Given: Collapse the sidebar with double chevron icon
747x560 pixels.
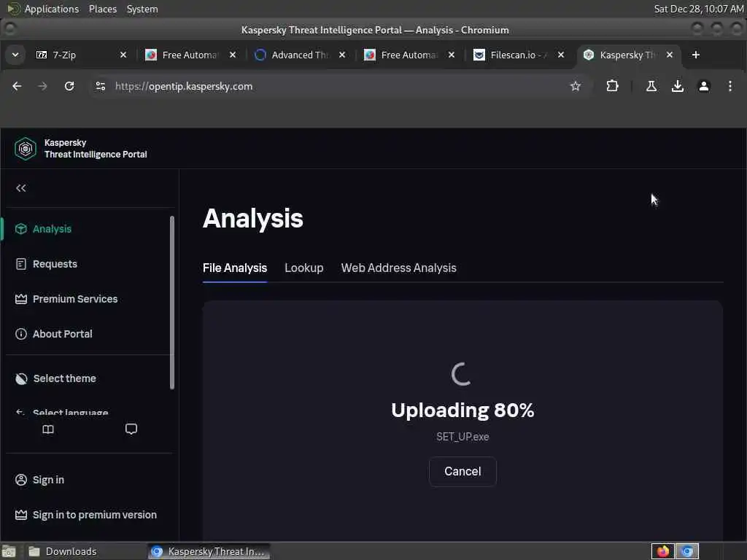Looking at the screenshot, I should pos(21,188).
